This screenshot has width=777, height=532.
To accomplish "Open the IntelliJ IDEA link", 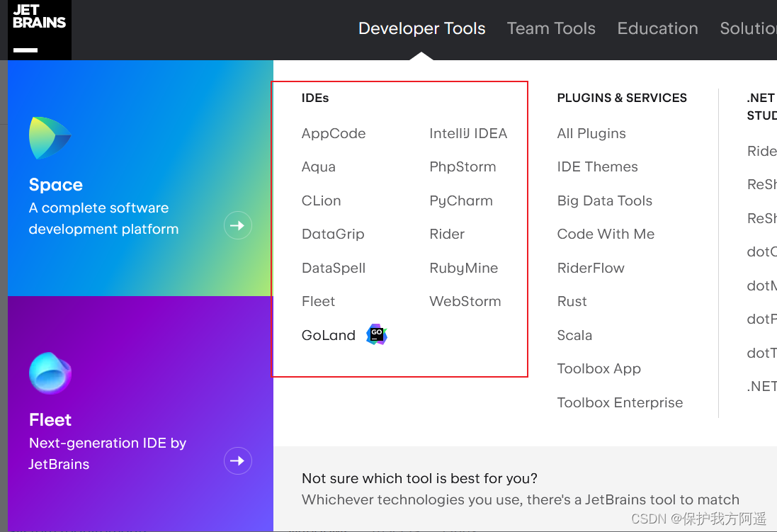I will point(468,133).
